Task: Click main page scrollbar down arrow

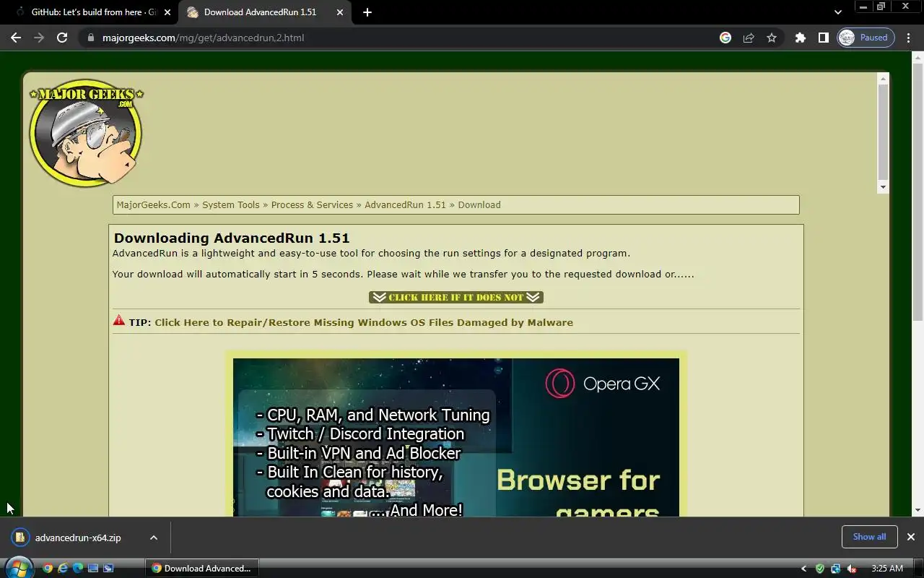Action: tap(918, 511)
